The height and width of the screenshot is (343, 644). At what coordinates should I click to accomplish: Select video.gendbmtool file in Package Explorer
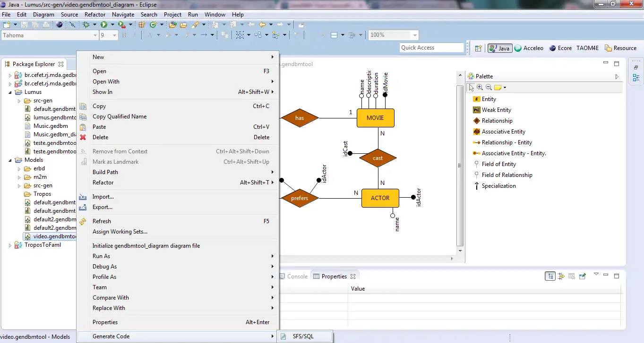tap(51, 236)
